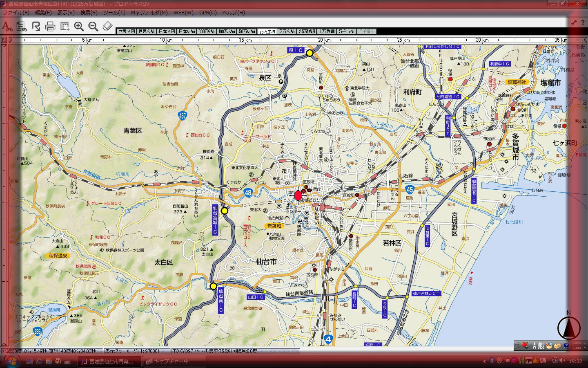588x368 pixels.
Task: Select the 日本全図 scale tab
Action: coord(167,31)
